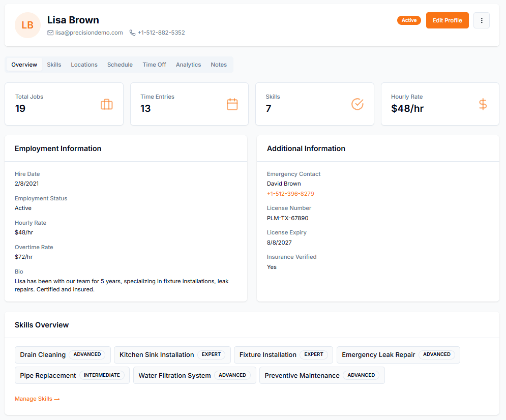
Task: Click the EXPERT badge on Fixture Installation
Action: pyautogui.click(x=314, y=354)
